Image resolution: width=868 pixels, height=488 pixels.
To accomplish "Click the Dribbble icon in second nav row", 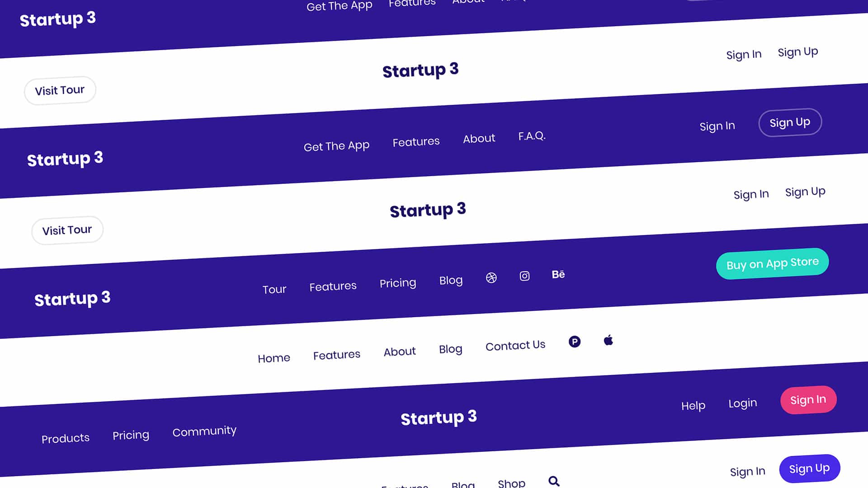I will [491, 278].
